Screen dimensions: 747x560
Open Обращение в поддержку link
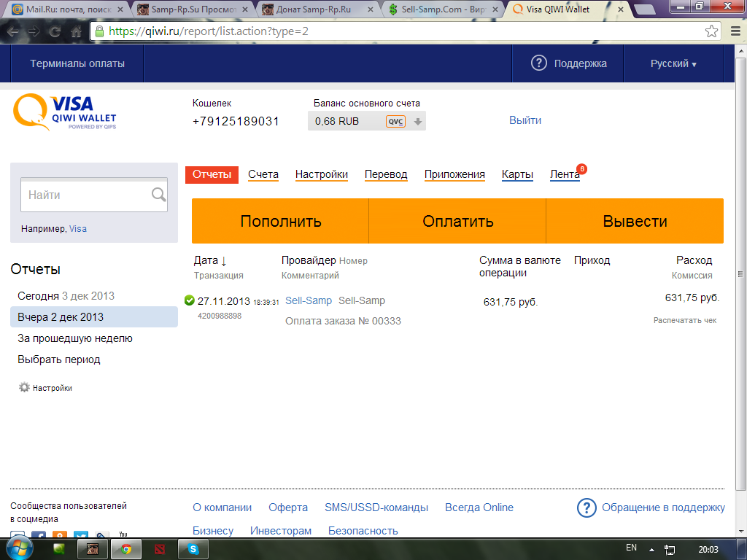[x=663, y=507]
